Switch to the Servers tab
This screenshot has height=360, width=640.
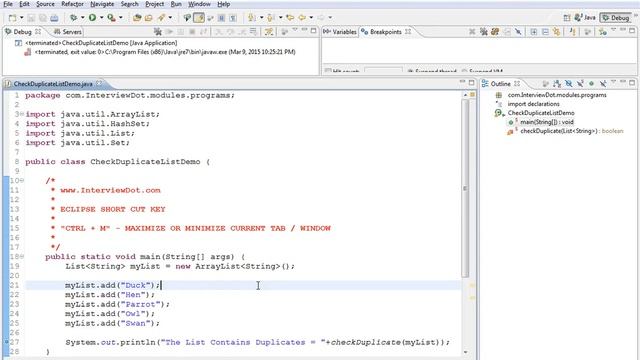(x=68, y=31)
